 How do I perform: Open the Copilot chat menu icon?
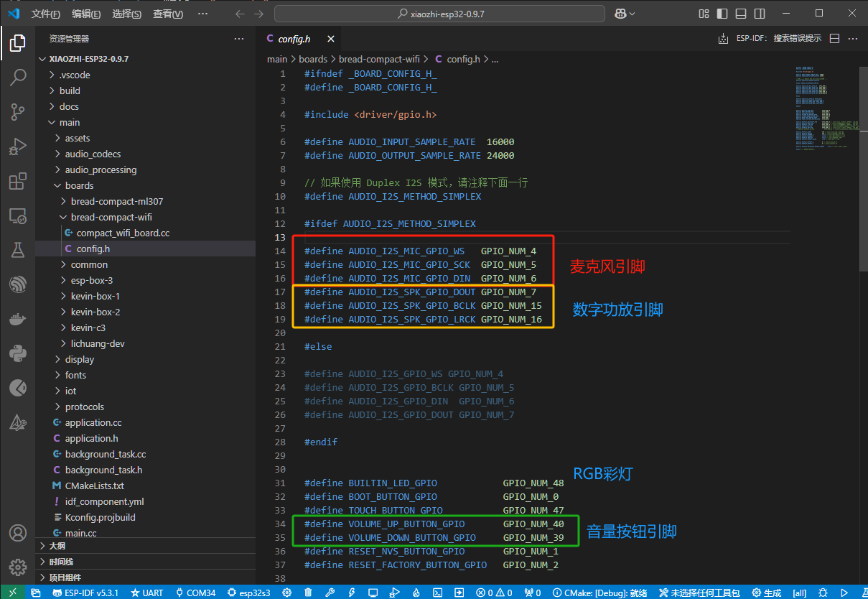pyautogui.click(x=621, y=14)
